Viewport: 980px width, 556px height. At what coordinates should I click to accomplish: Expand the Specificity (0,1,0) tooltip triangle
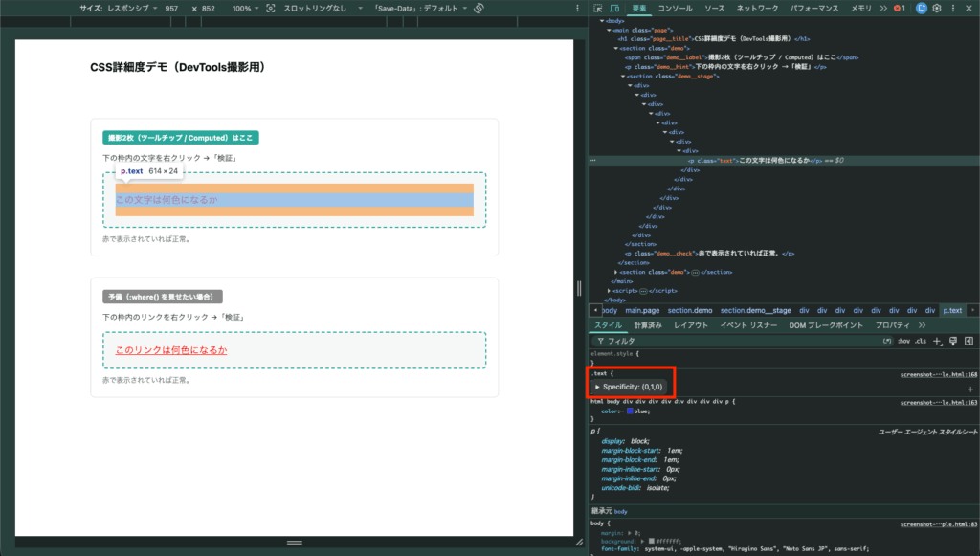point(597,388)
